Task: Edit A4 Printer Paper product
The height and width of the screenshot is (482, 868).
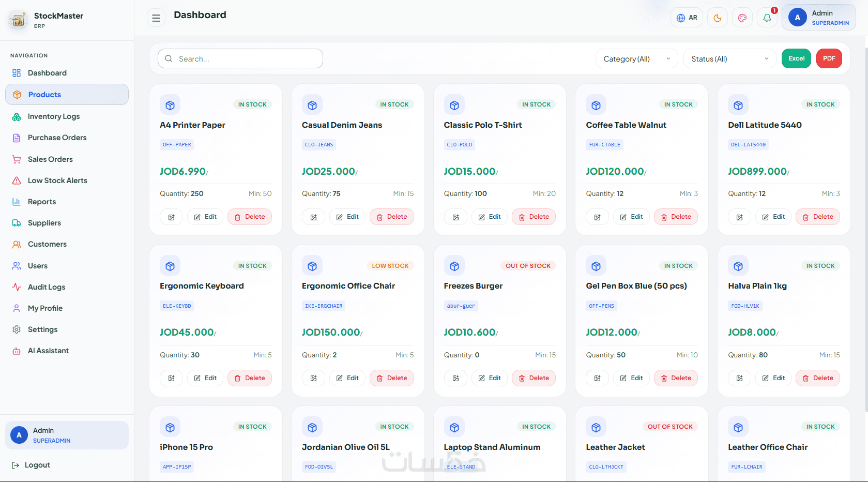Action: pyautogui.click(x=205, y=217)
